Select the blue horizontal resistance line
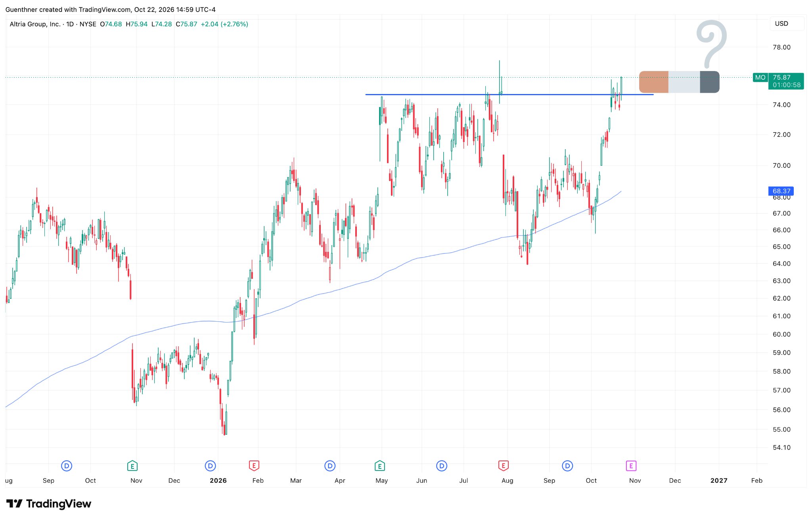The height and width of the screenshot is (520, 812). pyautogui.click(x=509, y=94)
